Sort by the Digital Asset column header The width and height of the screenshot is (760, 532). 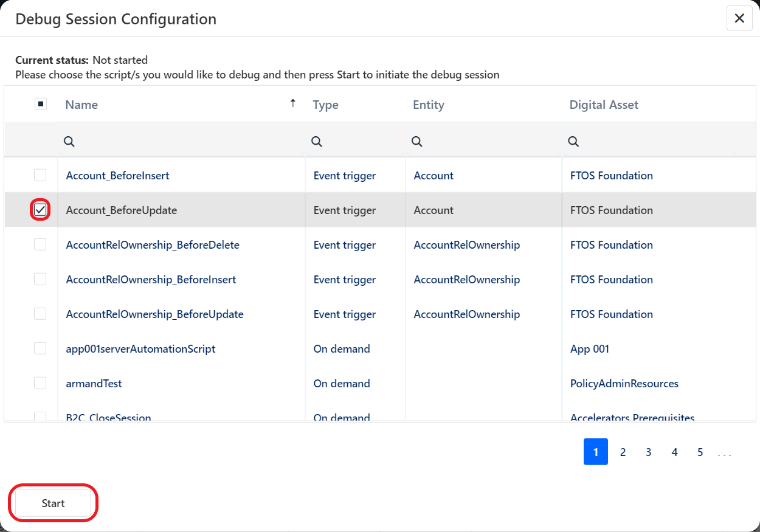coord(604,105)
